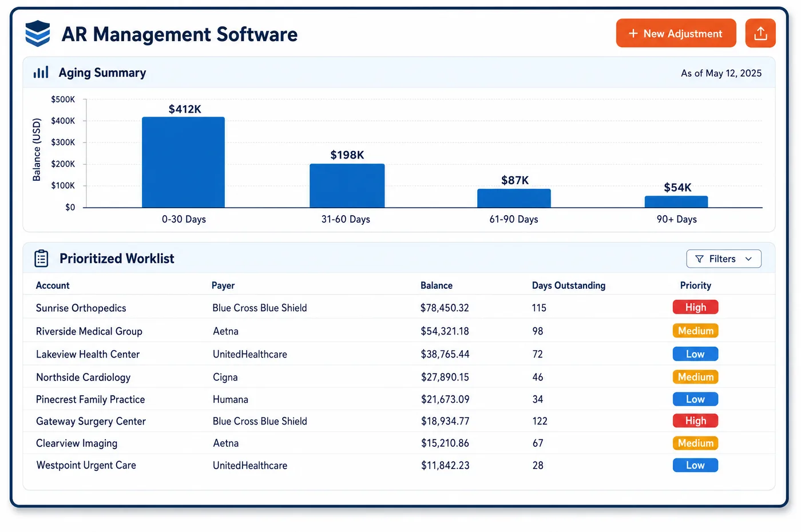Click Medium priority badge for Clearview Imaging
801x532 pixels.
(x=696, y=443)
